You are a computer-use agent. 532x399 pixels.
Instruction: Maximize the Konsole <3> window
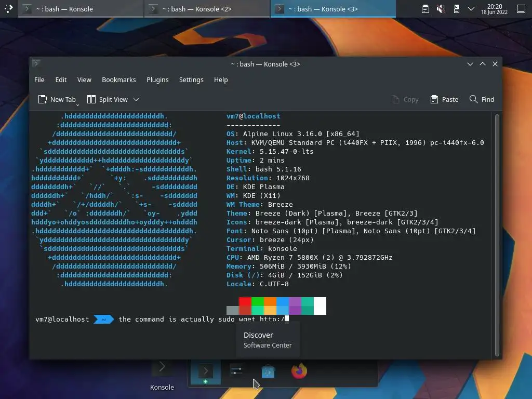coord(483,64)
